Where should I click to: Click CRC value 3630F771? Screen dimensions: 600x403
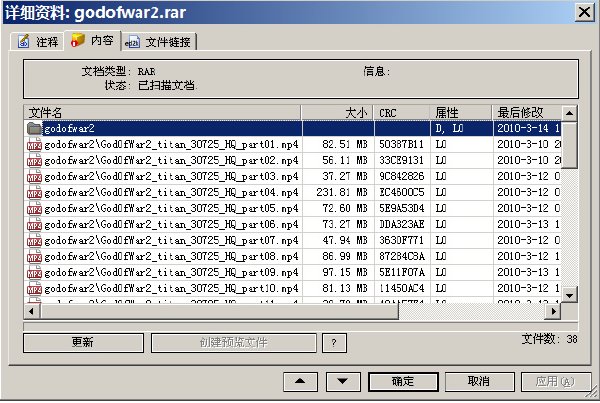click(401, 241)
